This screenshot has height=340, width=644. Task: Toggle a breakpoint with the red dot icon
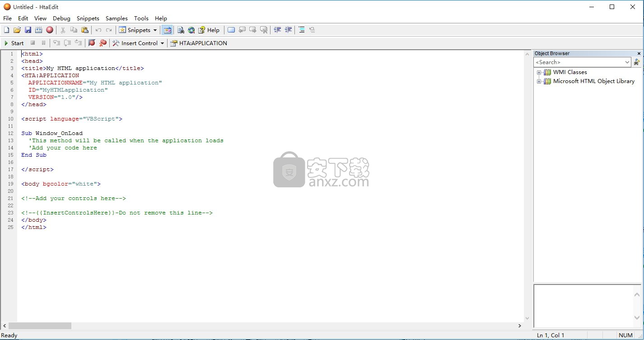[x=92, y=43]
